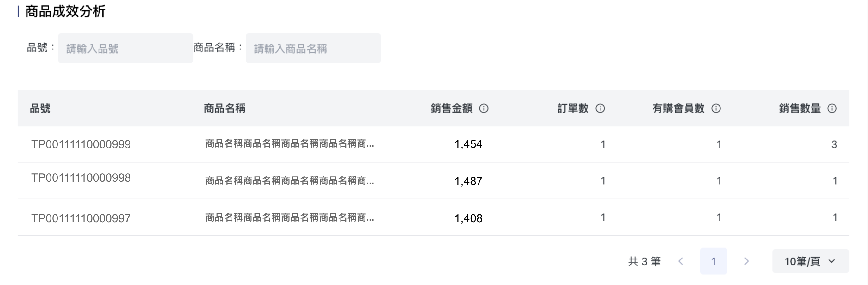Click truncated product name in first row
868x285 pixels.
point(289,144)
